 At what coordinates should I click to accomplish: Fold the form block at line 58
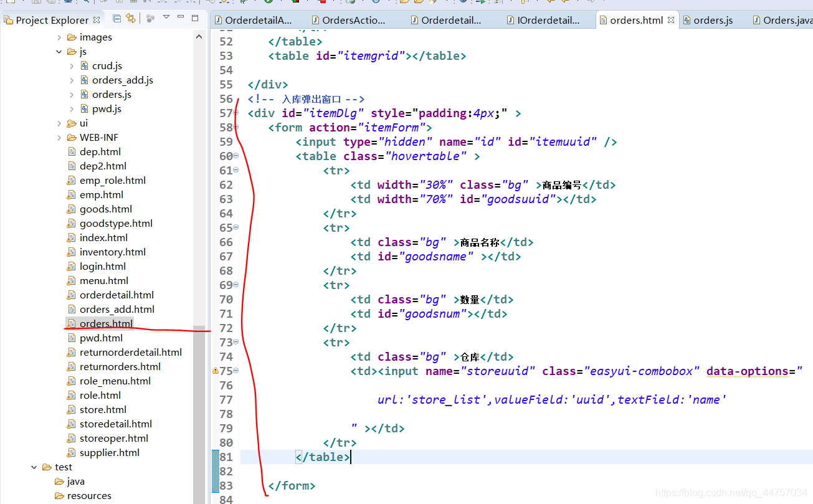tap(236, 127)
